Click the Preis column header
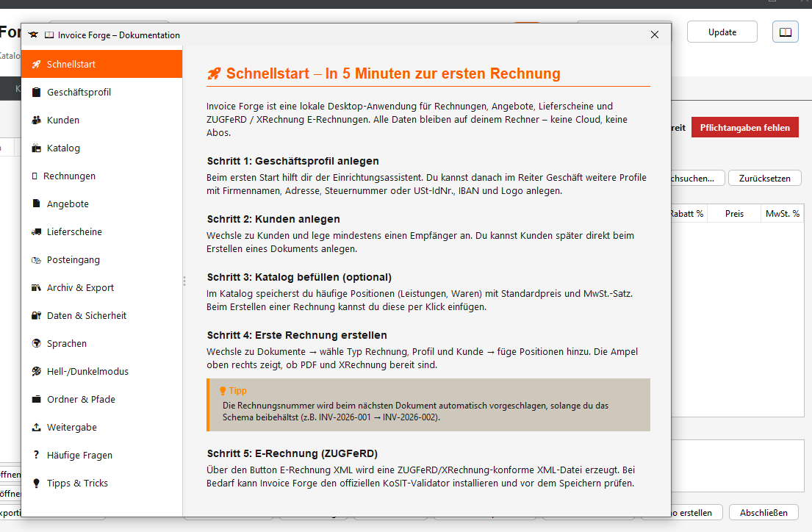The width and height of the screenshot is (812, 532). pyautogui.click(x=734, y=213)
